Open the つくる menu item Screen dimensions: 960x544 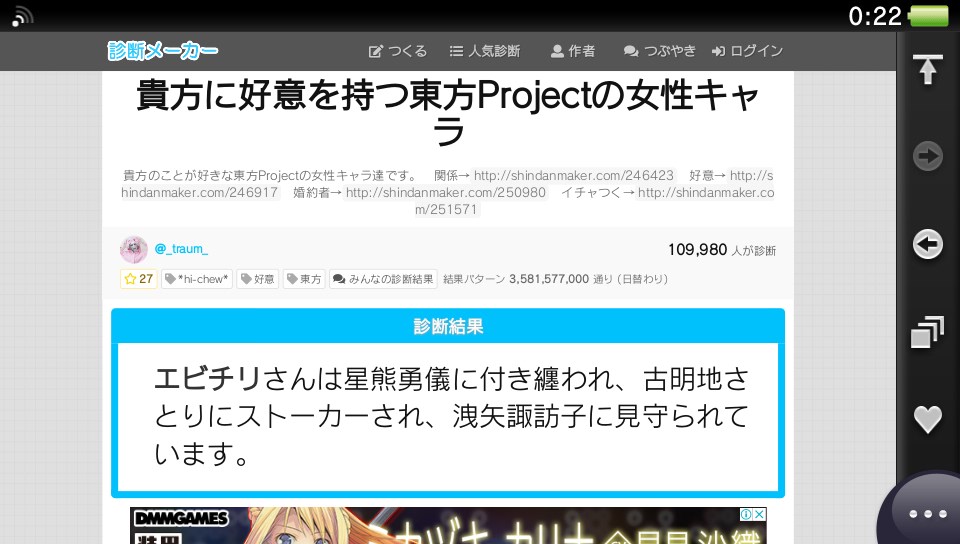pyautogui.click(x=398, y=51)
